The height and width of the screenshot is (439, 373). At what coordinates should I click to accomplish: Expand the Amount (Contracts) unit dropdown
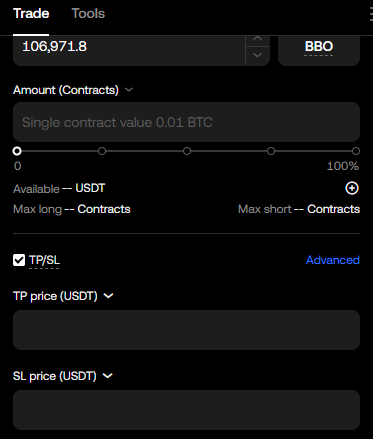click(129, 90)
